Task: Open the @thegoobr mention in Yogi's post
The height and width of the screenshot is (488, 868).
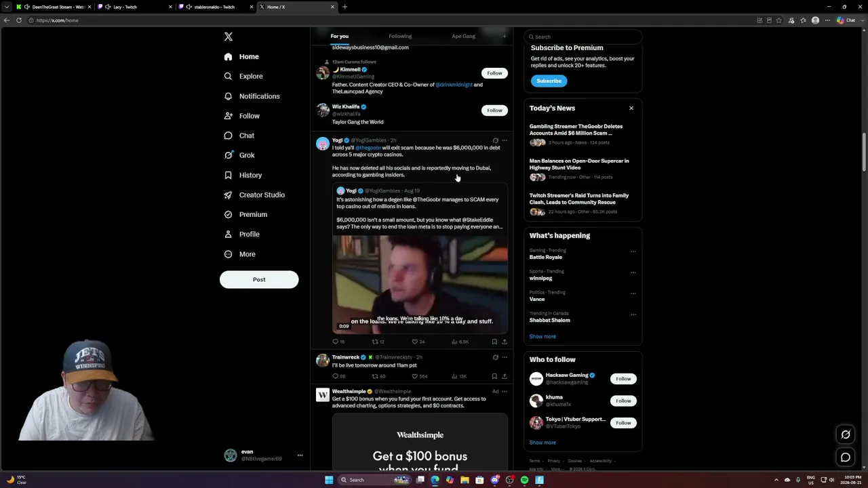Action: coord(368,148)
